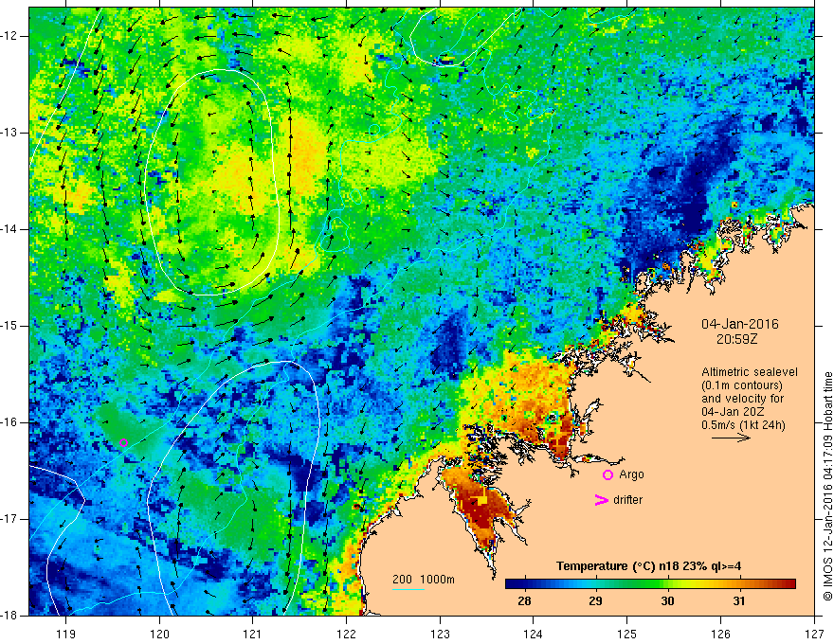Click the magenta Argo float marker on map
834x644 pixels.
pos(123,442)
